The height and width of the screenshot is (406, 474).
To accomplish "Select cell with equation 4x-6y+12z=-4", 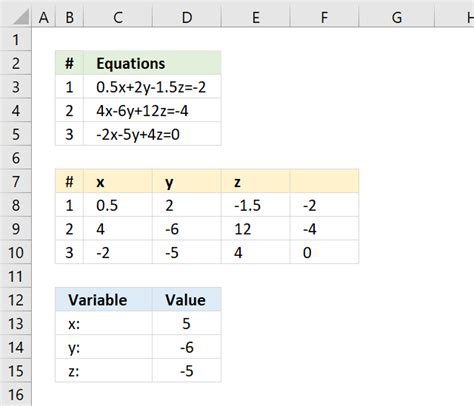I will (x=152, y=111).
